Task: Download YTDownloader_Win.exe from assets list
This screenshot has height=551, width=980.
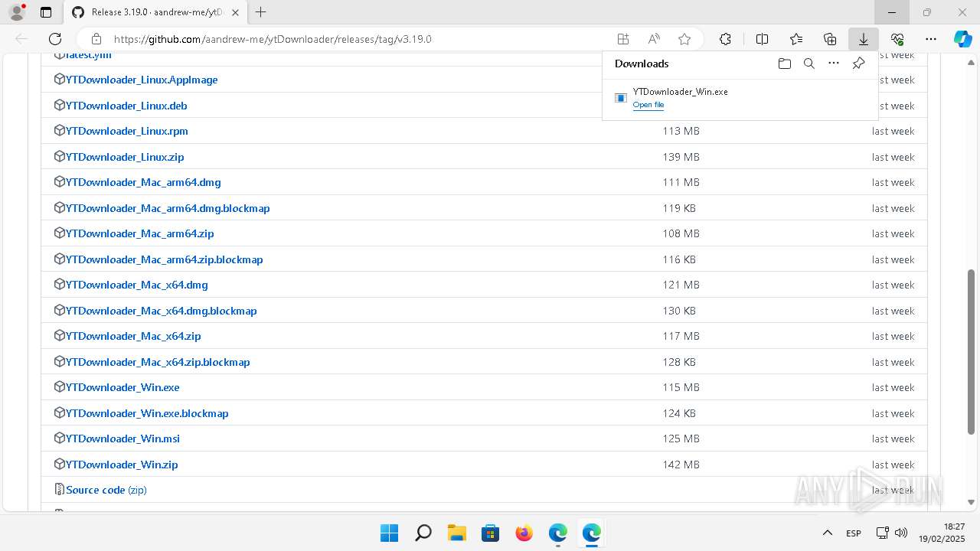Action: (x=122, y=387)
